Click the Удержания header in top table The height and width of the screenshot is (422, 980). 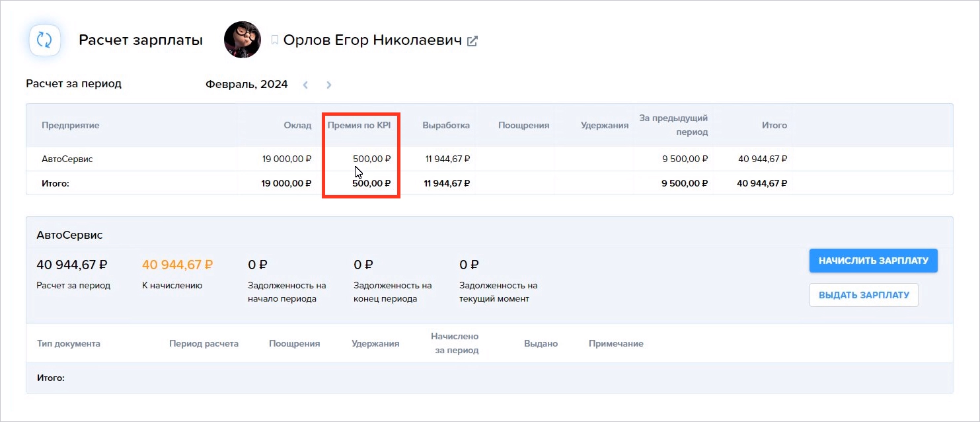click(x=605, y=125)
